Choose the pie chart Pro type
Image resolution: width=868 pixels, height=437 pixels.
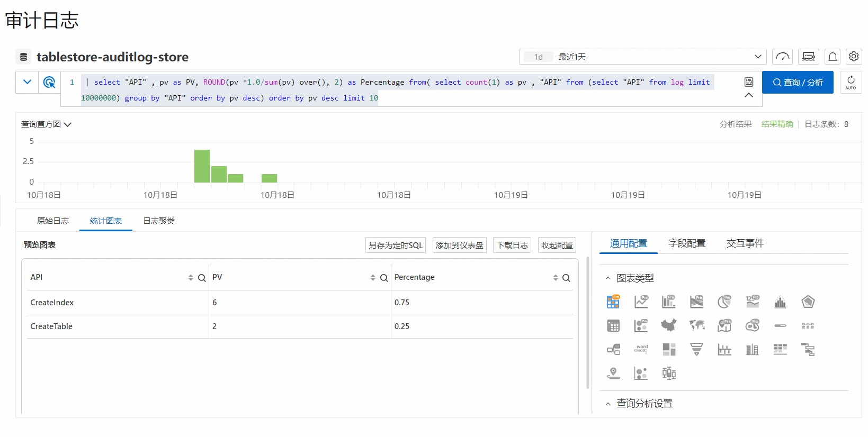tap(724, 302)
